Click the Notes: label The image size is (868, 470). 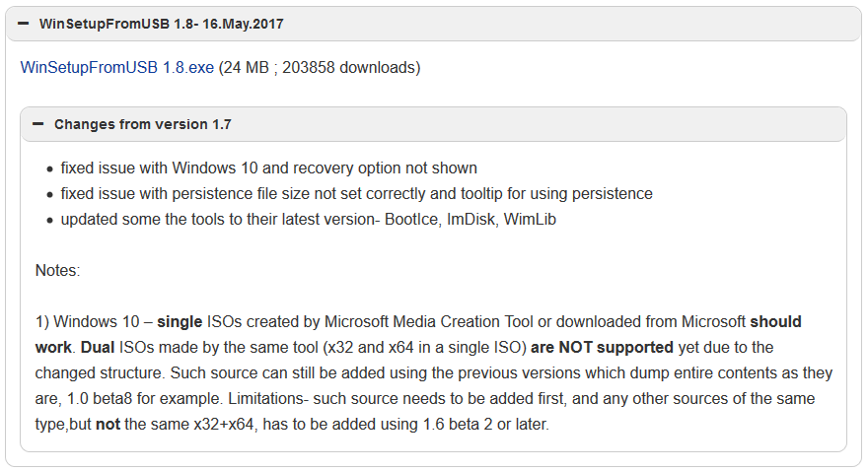[57, 270]
